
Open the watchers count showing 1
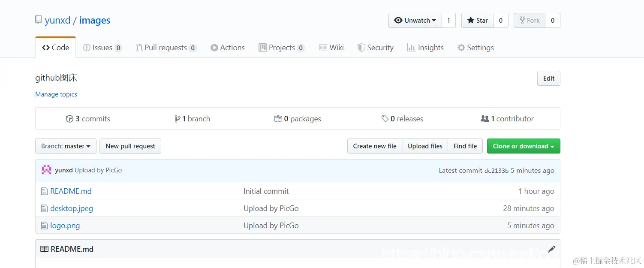(x=448, y=21)
